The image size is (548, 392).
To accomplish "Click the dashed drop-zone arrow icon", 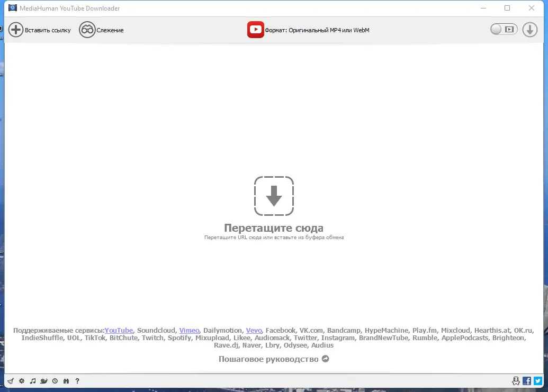I will pyautogui.click(x=274, y=196).
